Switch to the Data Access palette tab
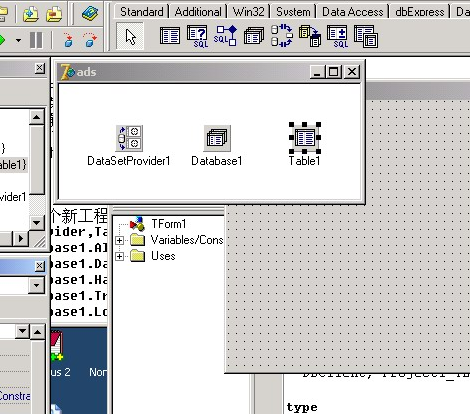The width and height of the screenshot is (471, 416). pyautogui.click(x=353, y=12)
